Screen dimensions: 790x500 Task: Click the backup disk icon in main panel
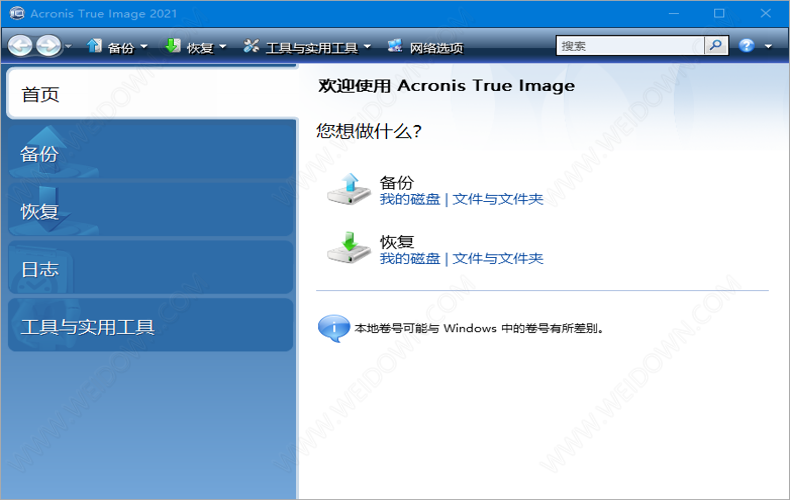pyautogui.click(x=349, y=190)
